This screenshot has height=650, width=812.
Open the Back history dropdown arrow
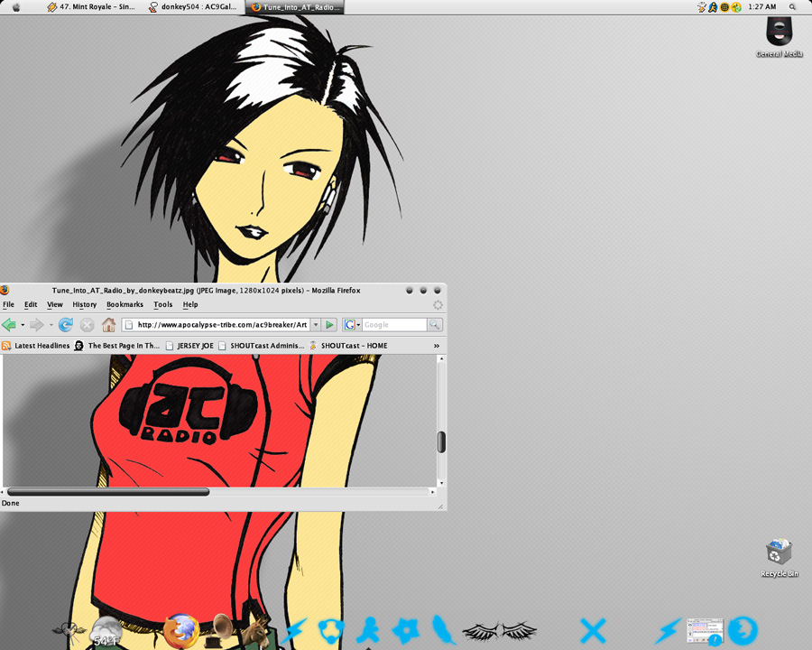coord(23,325)
